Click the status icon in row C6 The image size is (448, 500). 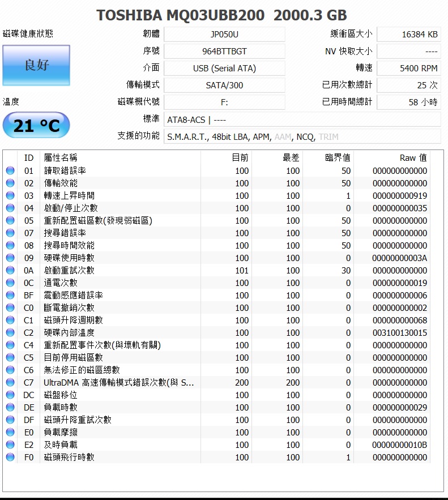coord(10,370)
